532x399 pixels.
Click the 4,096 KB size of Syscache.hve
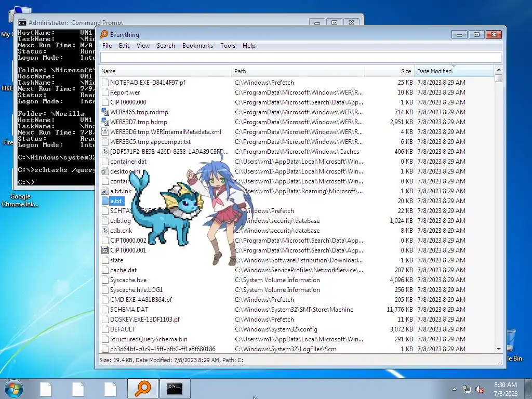point(402,280)
